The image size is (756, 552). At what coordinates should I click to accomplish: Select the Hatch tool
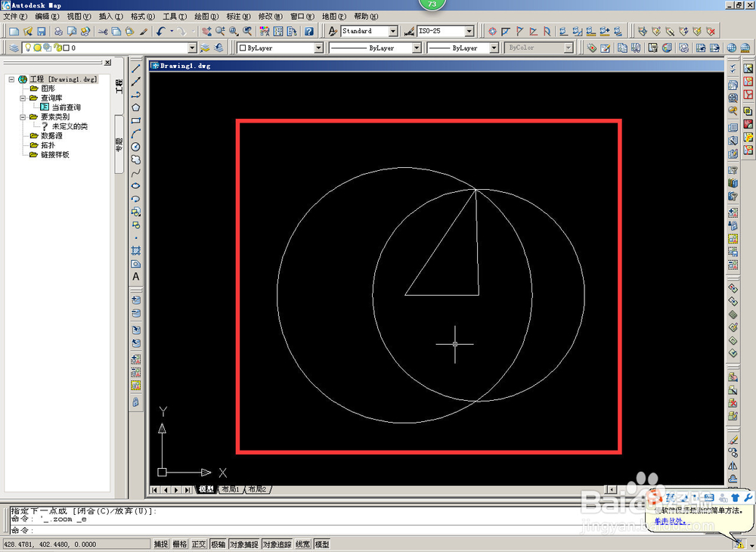point(136,251)
